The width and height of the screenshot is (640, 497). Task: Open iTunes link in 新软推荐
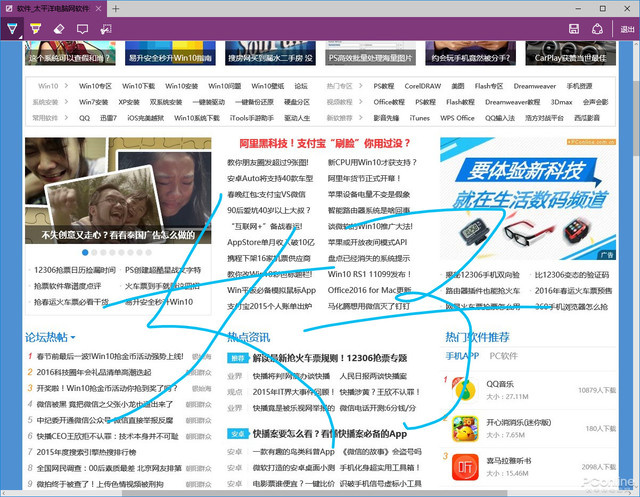tap(420, 118)
